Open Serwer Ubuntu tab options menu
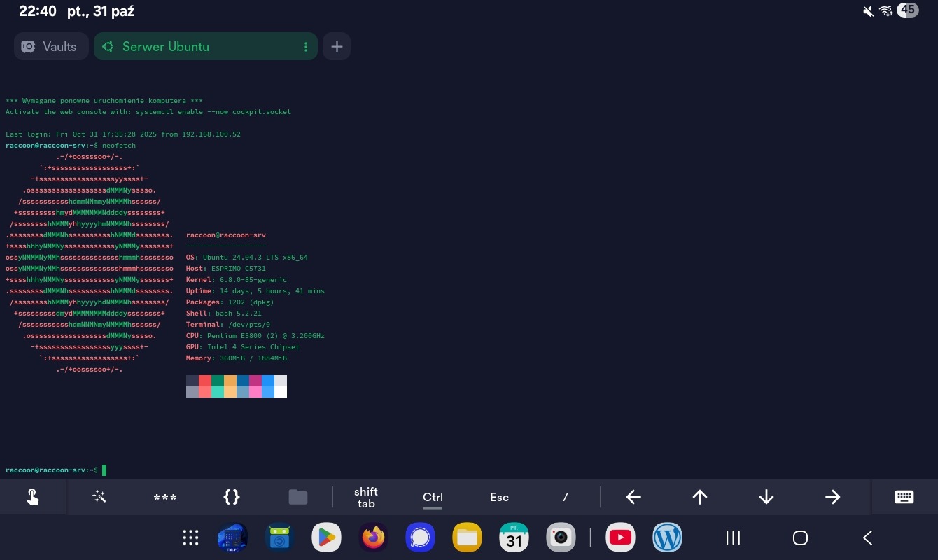The image size is (938, 560). coord(306,47)
